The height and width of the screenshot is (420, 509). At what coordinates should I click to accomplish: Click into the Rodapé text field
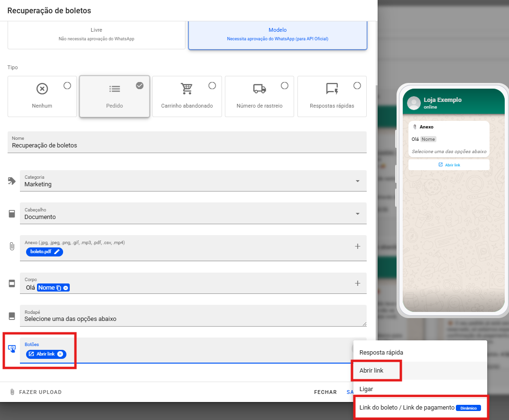190,319
